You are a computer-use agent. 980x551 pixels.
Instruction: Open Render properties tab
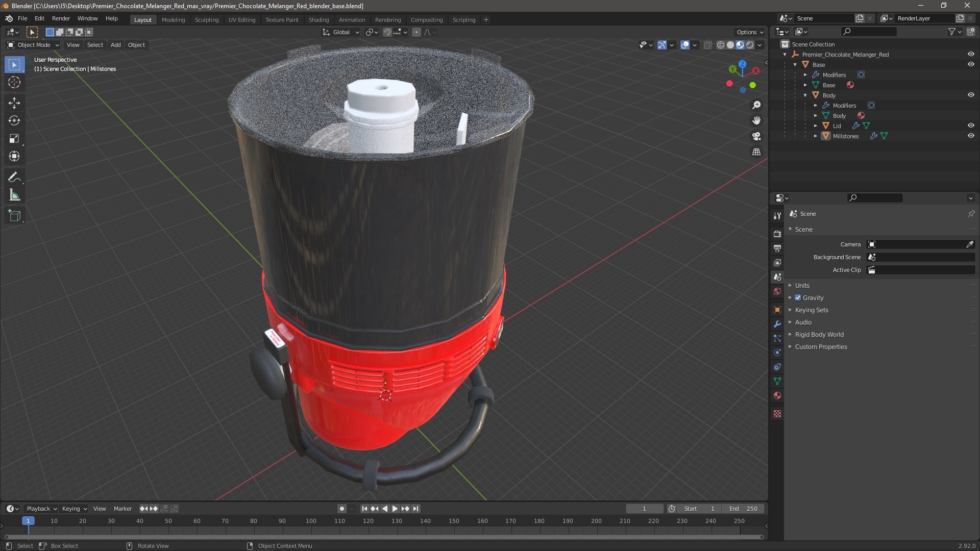pyautogui.click(x=777, y=234)
